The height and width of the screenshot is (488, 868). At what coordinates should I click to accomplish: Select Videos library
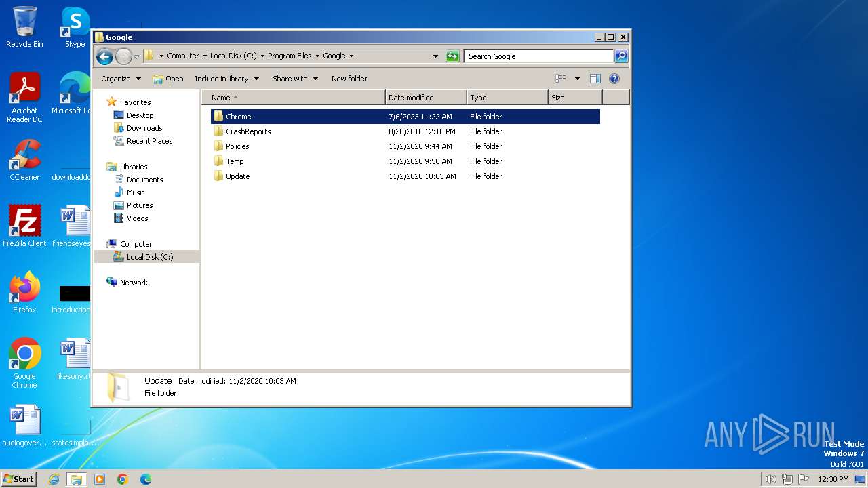[131, 218]
